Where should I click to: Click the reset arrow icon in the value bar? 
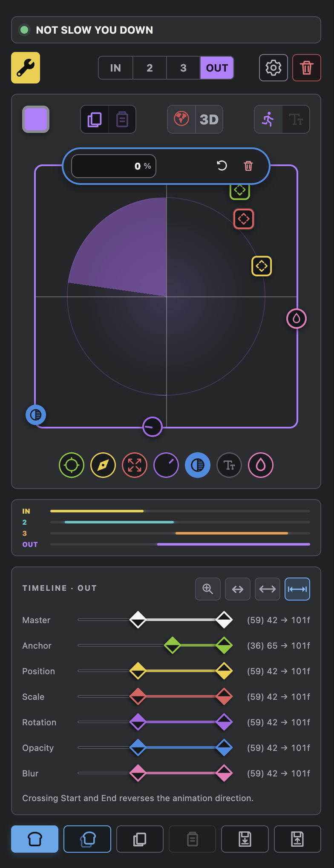(x=222, y=166)
